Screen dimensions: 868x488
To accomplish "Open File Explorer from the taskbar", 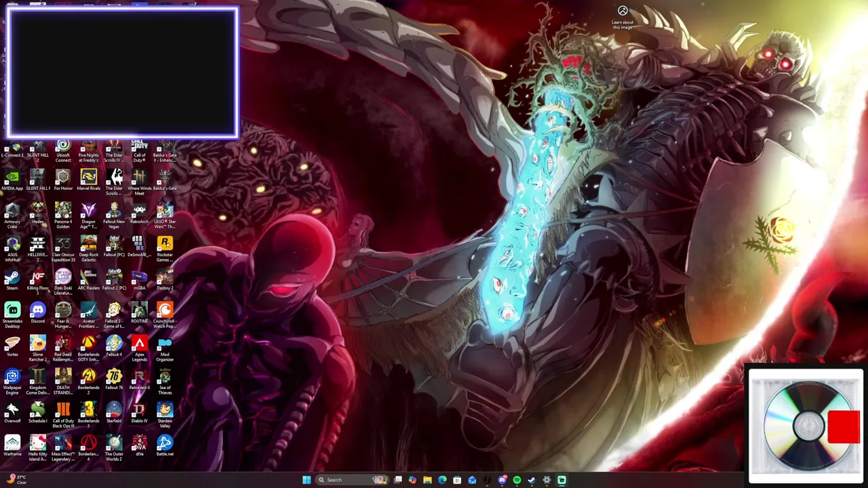I will click(x=427, y=480).
